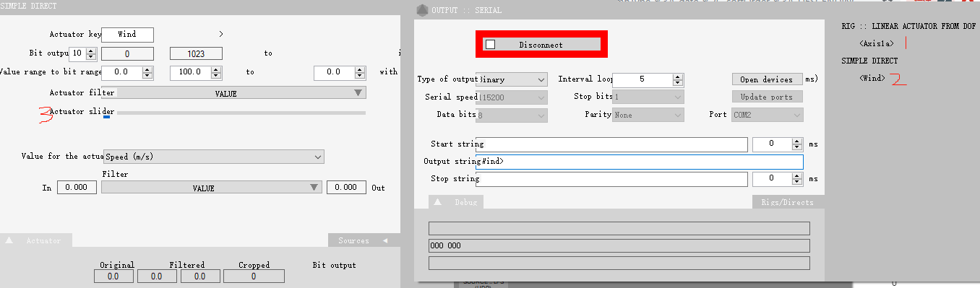Click the Sources tab arrow icon
Image resolution: width=980 pixels, height=288 pixels.
click(385, 240)
